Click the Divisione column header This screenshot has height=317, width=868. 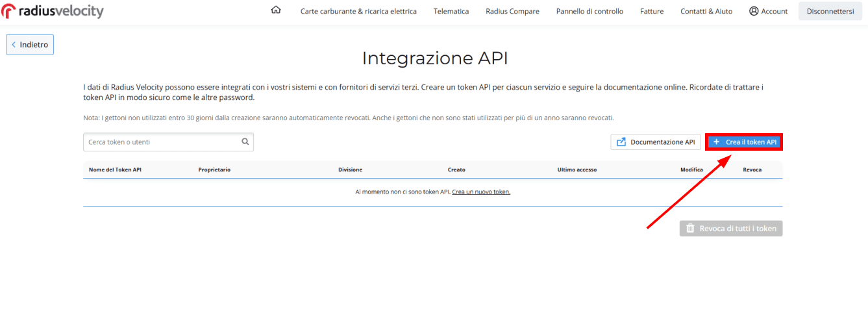351,170
